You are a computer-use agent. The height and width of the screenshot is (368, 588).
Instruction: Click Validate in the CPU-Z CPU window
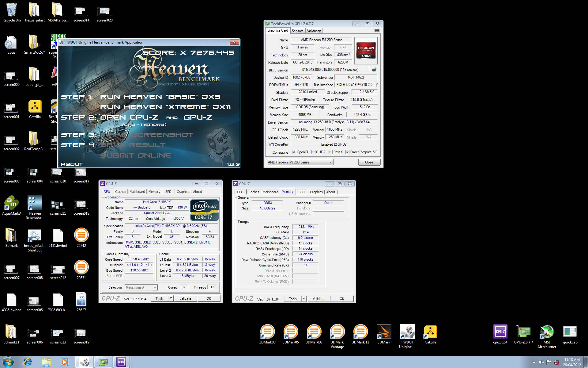pos(185,298)
